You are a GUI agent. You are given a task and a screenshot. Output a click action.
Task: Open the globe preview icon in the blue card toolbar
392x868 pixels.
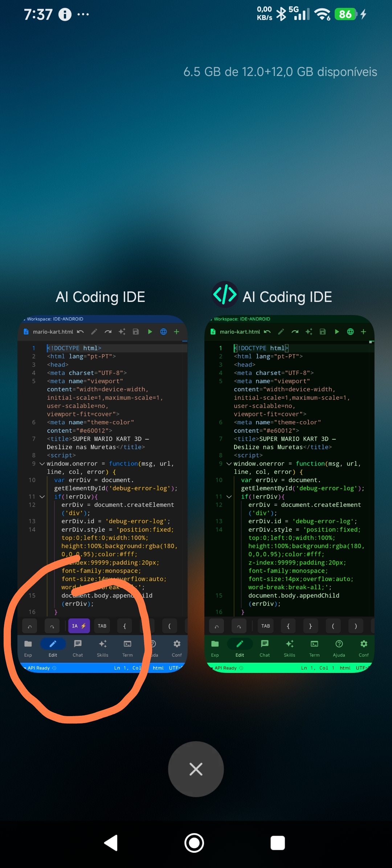163,332
